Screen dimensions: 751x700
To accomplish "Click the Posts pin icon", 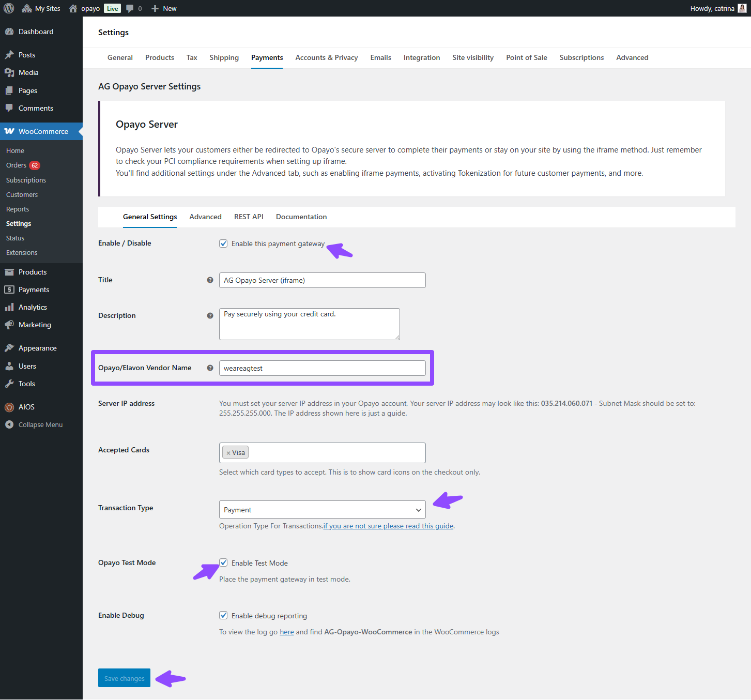I will click(x=9, y=55).
